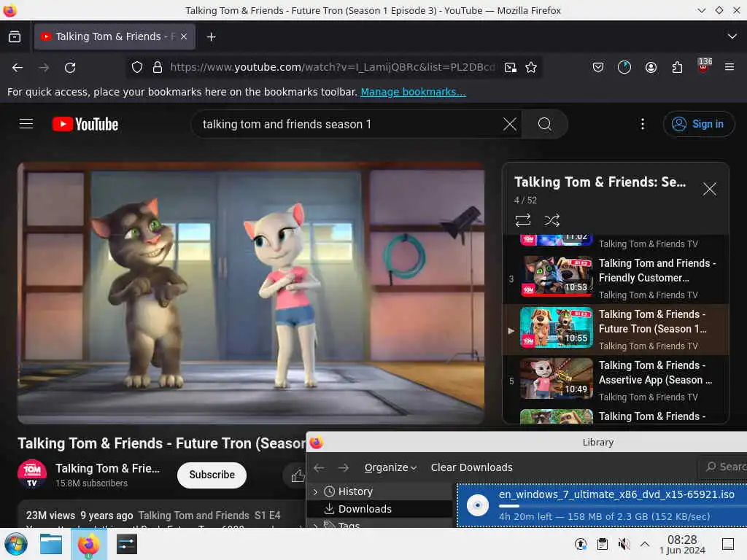747x560 pixels.
Task: Open the Talking Tom & Friends channel avatar
Action: pyautogui.click(x=32, y=474)
